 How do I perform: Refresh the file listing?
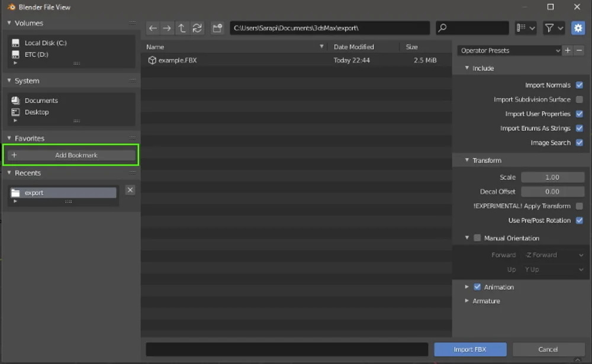point(197,27)
